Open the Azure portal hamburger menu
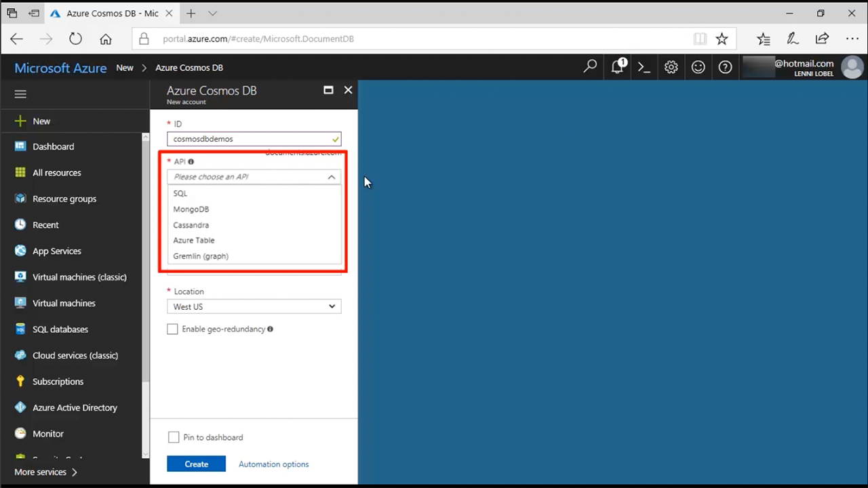This screenshot has width=868, height=488. [20, 94]
